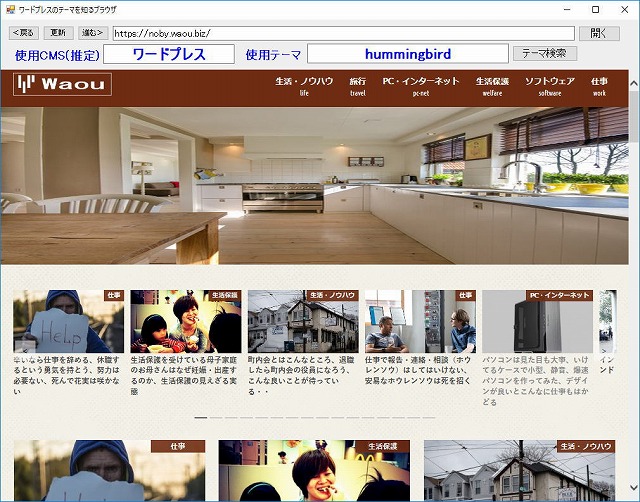Click the vertical scrollbar thumb
This screenshot has width=640, height=502.
pyautogui.click(x=634, y=116)
